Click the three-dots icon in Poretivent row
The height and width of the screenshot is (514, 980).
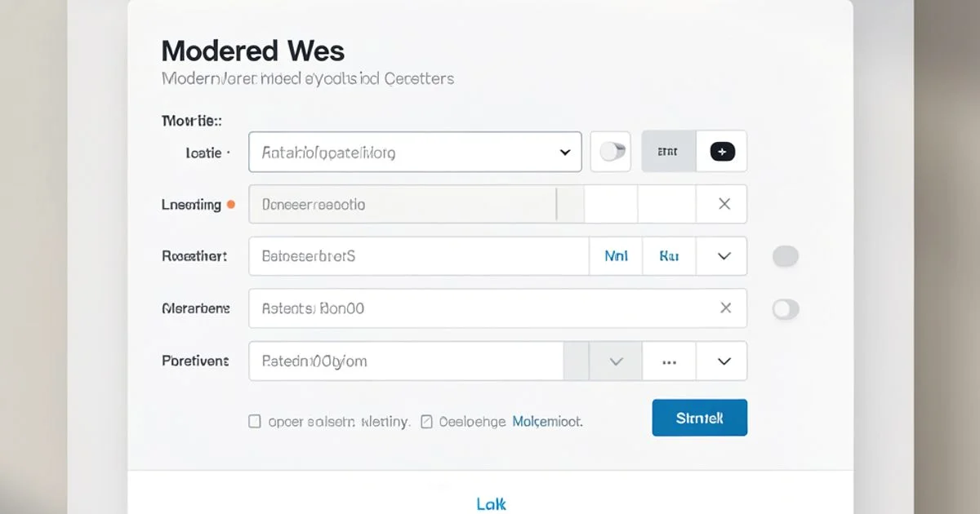(x=669, y=361)
